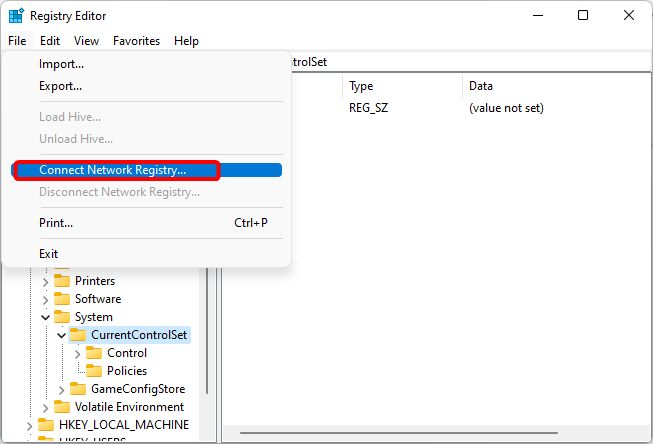Image resolution: width=653 pixels, height=444 pixels.
Task: Close the File menu via File menu bar item
Action: 17,41
